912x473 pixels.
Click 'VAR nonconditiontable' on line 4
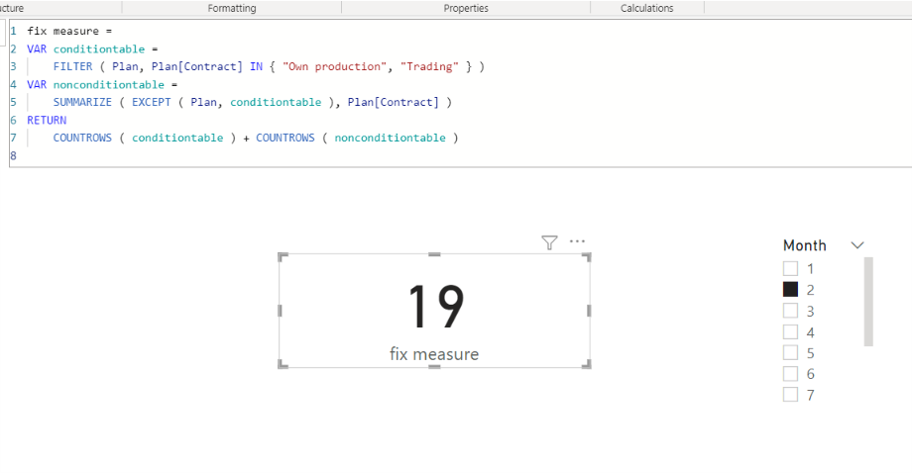click(95, 84)
